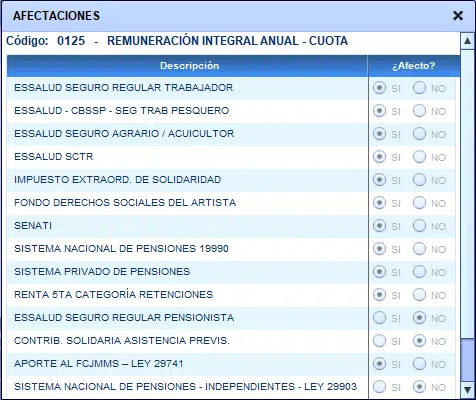Select NO for SISTEMA PRIVADO DE PENSIONES

[419, 272]
